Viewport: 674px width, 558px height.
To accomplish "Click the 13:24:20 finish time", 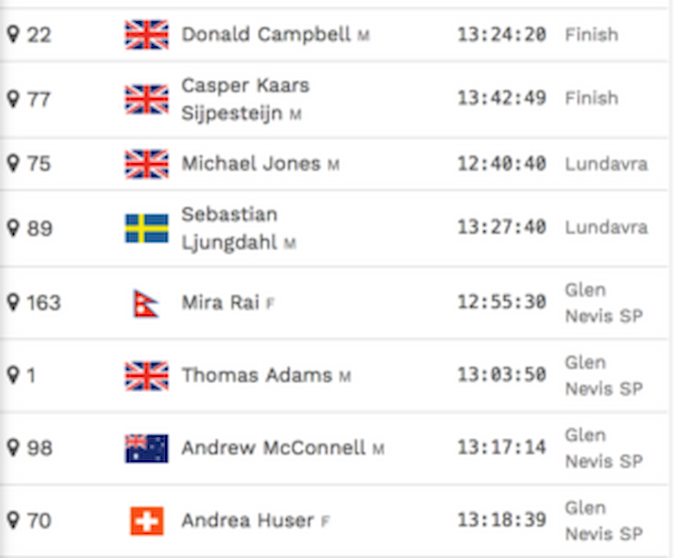I will pyautogui.click(x=502, y=34).
